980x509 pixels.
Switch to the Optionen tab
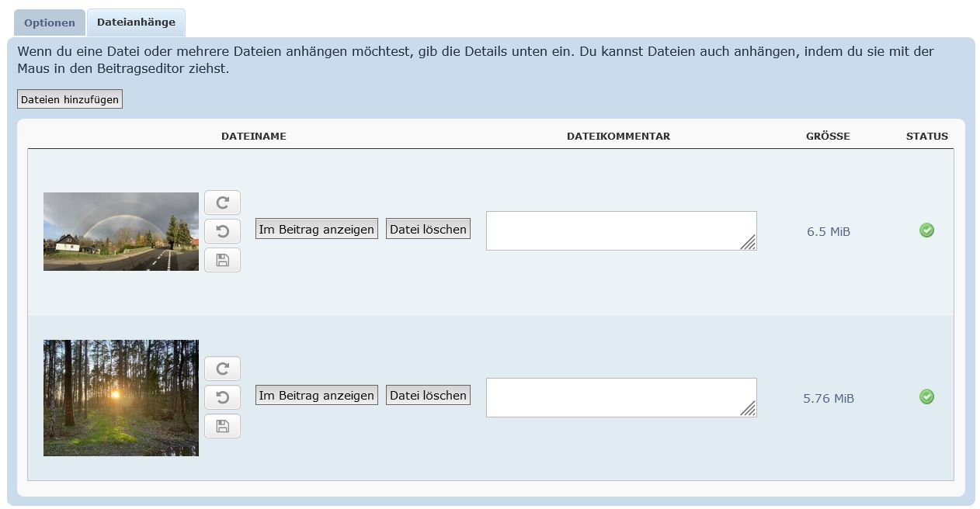(50, 23)
